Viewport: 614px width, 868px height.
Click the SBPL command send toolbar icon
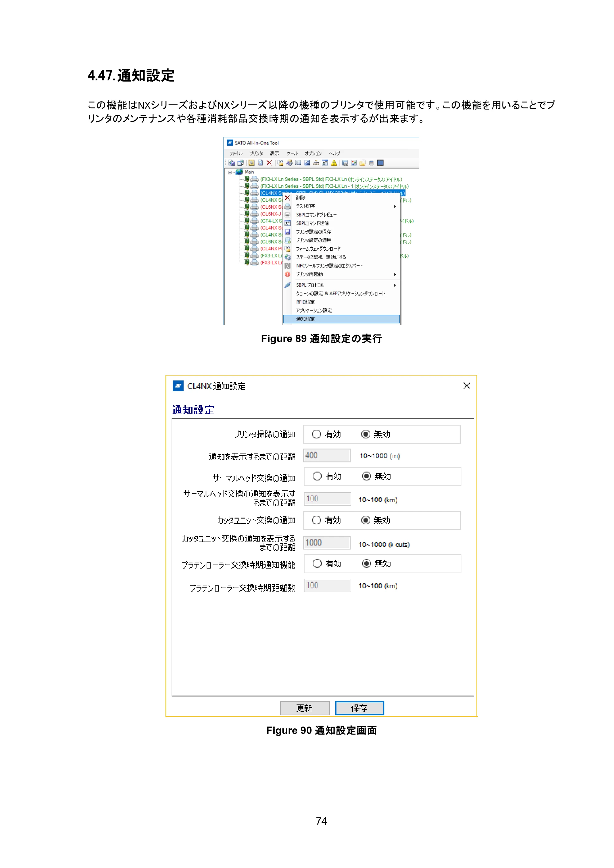[325, 163]
